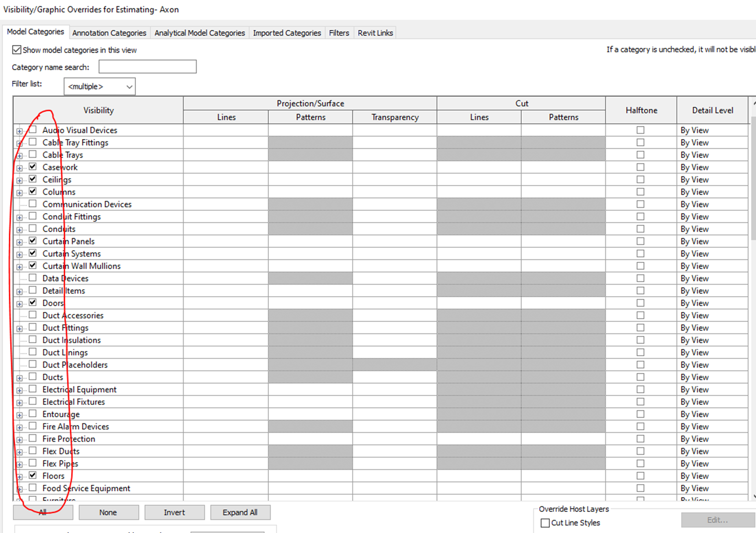Click the Transparency cell for Ceilings

pos(395,179)
